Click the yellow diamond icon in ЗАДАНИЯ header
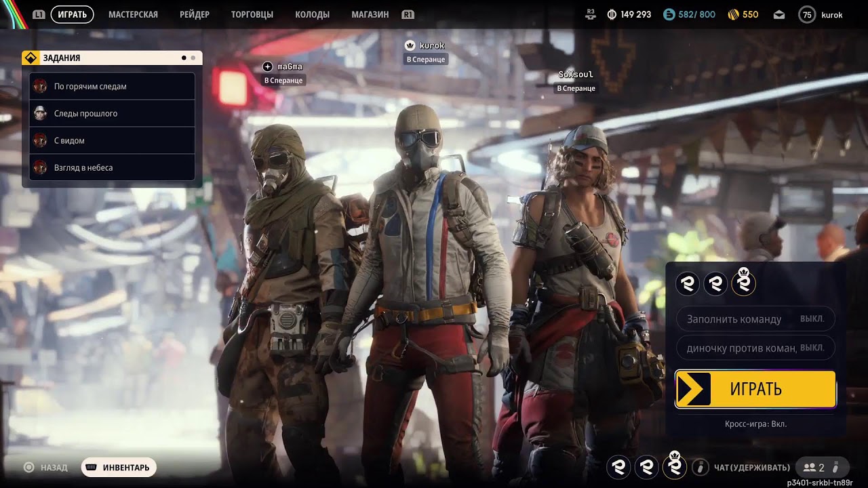 click(31, 58)
